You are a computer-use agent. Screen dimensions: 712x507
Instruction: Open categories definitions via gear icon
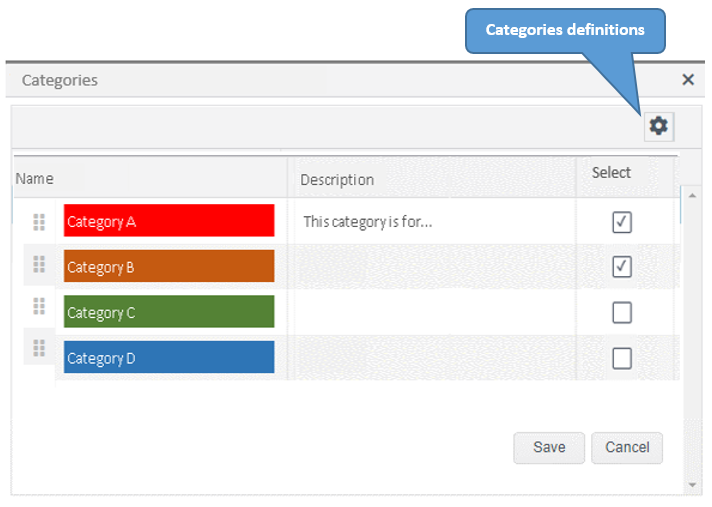click(x=659, y=126)
